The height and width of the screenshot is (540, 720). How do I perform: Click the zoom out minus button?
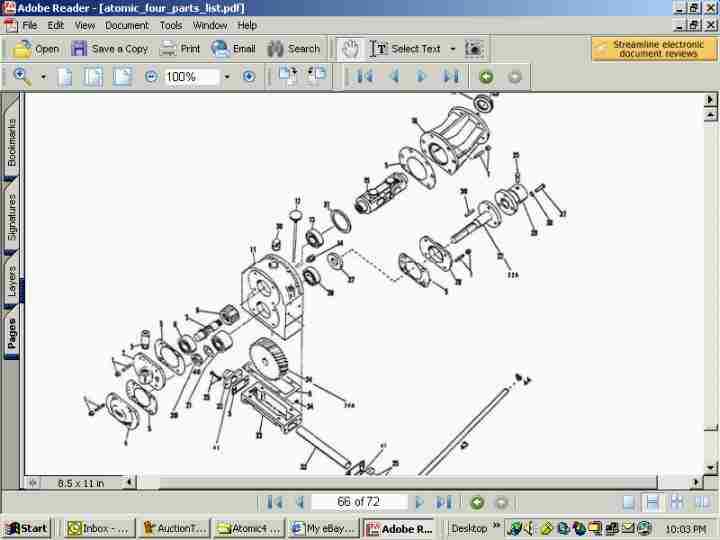[x=151, y=77]
